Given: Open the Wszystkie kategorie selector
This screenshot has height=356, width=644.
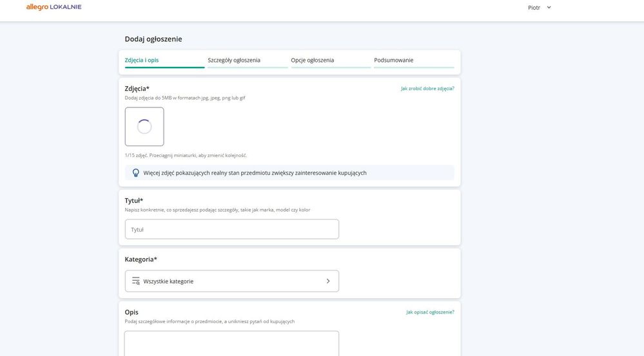Looking at the screenshot, I should [x=231, y=281].
